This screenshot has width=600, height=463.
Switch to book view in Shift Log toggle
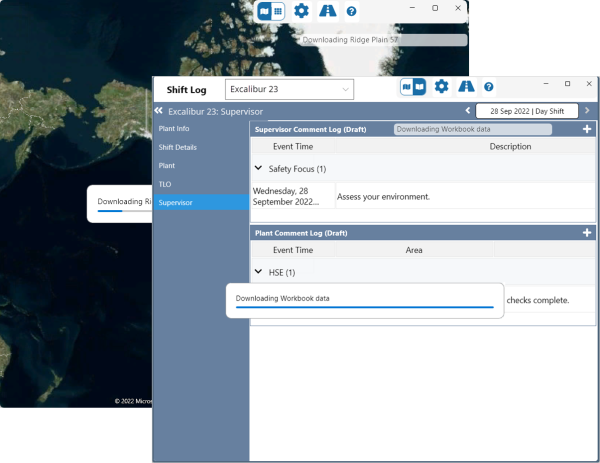(419, 87)
